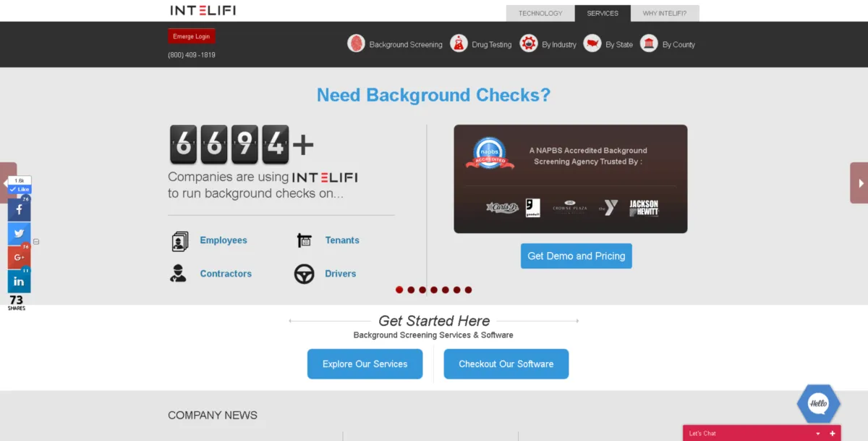
Task: Open the Drug Testing menu link
Action: tap(492, 45)
